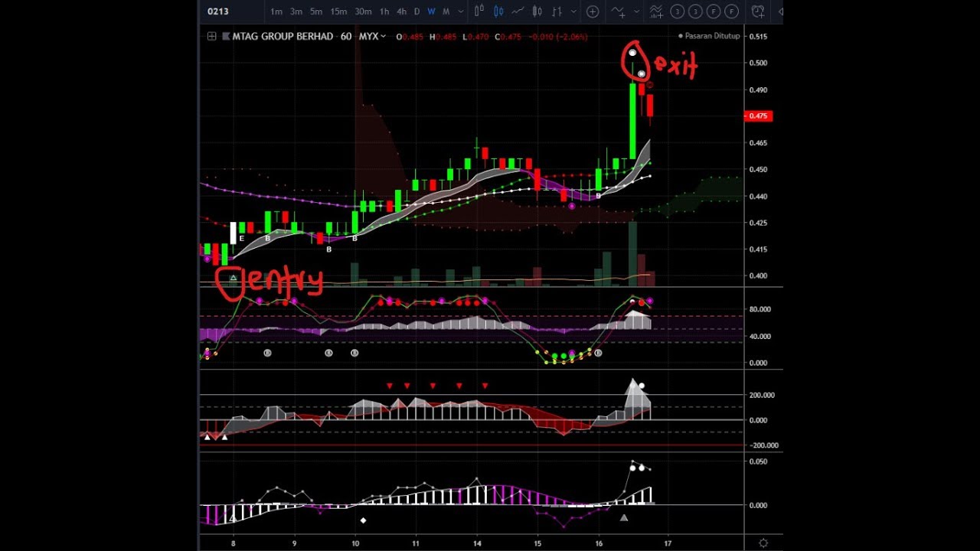Select the 1m timeframe
Viewport: 980px width, 551px height.
[x=276, y=11]
